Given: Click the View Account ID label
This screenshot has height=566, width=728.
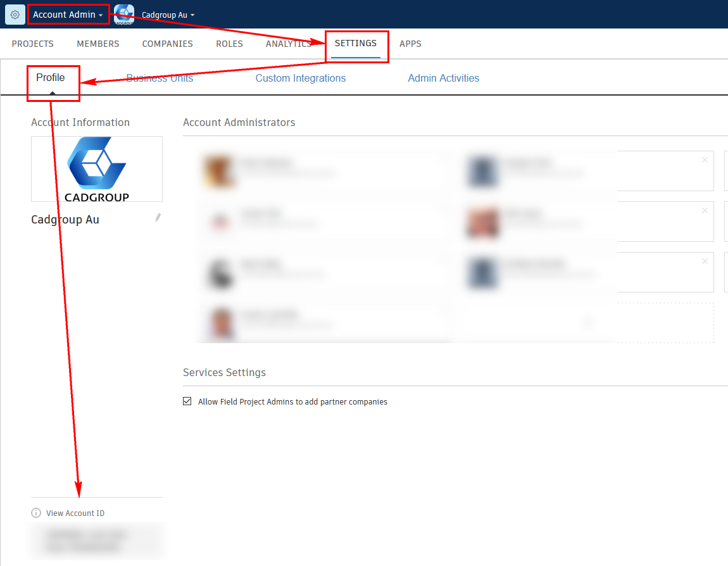Looking at the screenshot, I should pyautogui.click(x=75, y=513).
